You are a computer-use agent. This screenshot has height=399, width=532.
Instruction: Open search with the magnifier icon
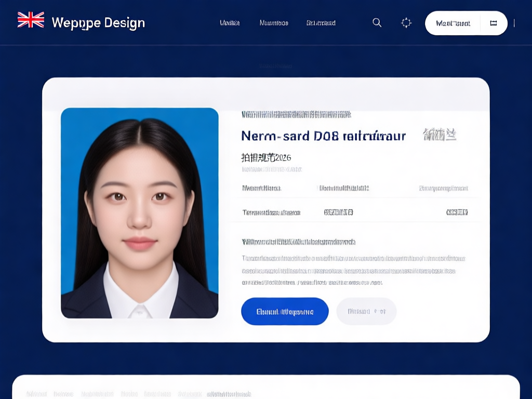click(x=377, y=23)
